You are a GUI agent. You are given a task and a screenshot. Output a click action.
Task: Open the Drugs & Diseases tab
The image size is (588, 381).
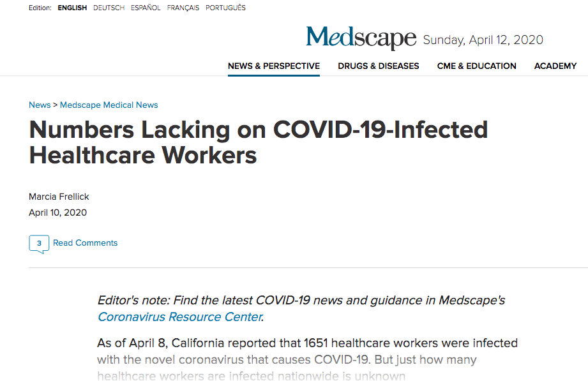[x=379, y=66]
